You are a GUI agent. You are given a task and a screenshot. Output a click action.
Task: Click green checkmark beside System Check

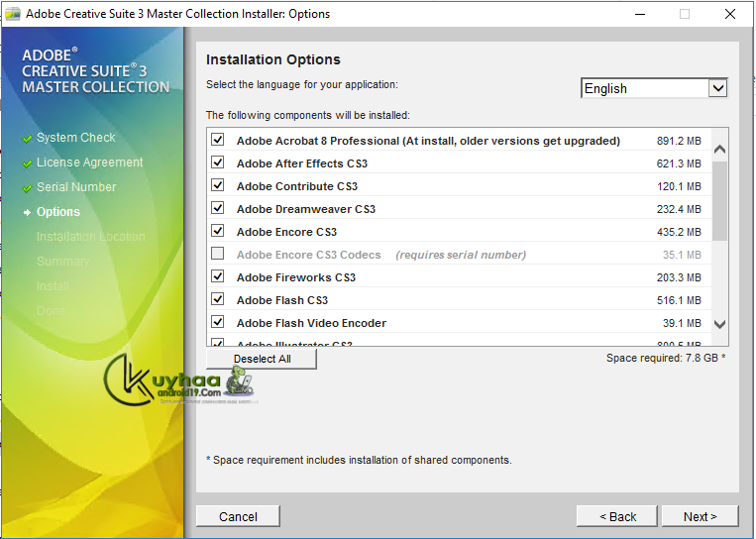coord(27,139)
